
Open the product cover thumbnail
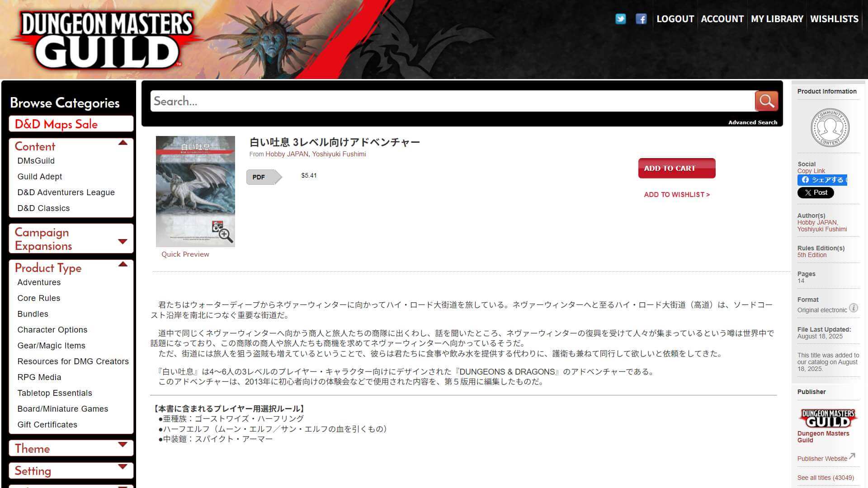(x=195, y=192)
